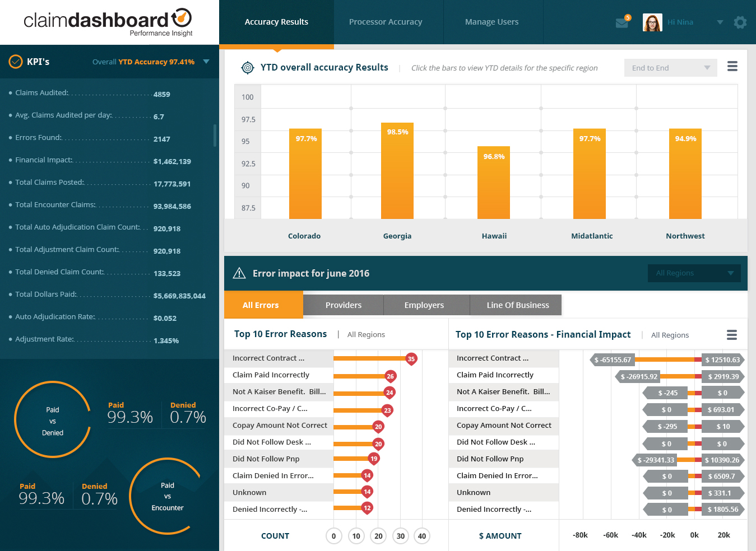
Task: Select Copay Amount Not Correct in Top 10 Error Reasons
Action: (280, 425)
